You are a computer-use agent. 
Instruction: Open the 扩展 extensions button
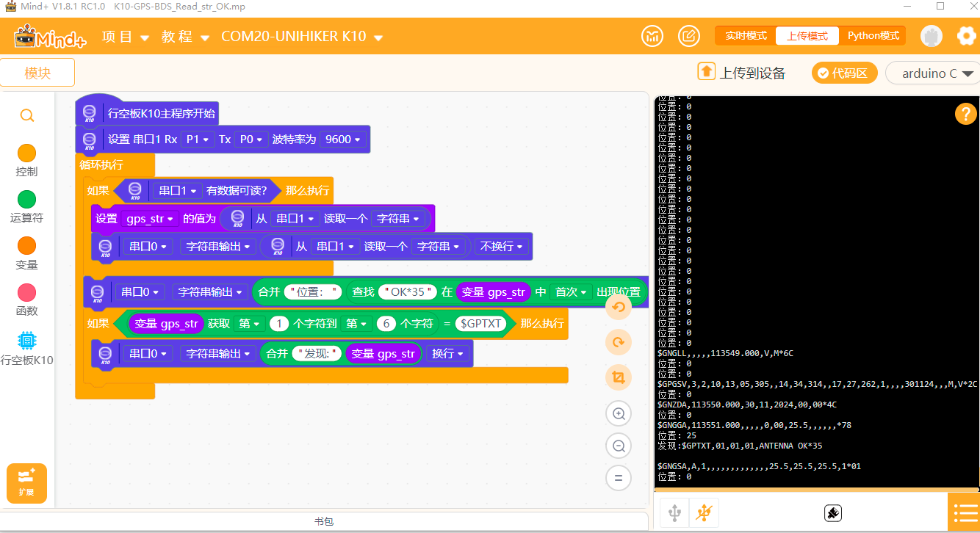tap(26, 483)
